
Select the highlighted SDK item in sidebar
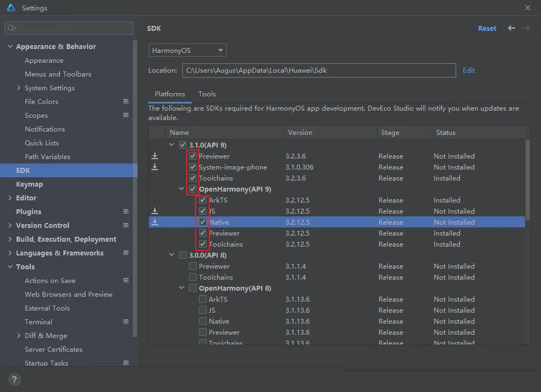coord(69,170)
